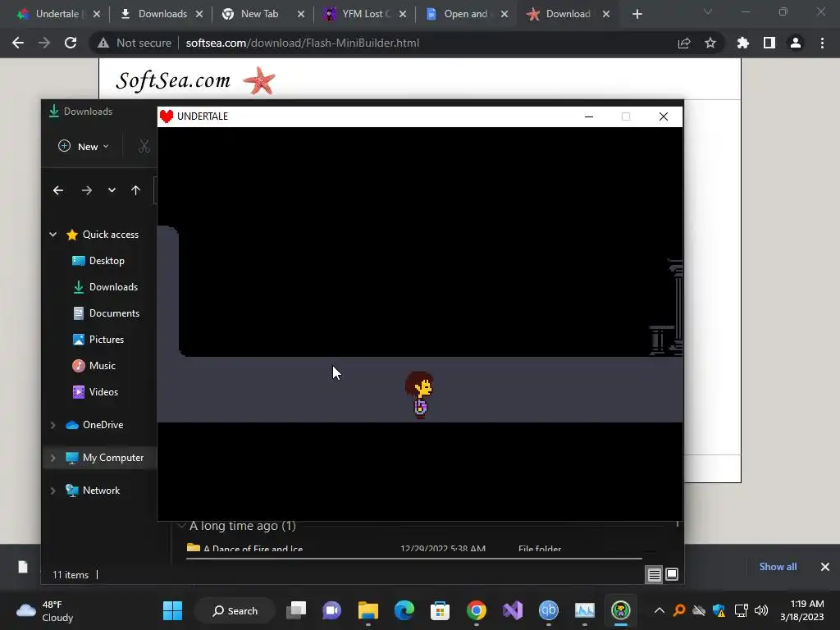Expand the OneDrive tree node

pyautogui.click(x=53, y=425)
